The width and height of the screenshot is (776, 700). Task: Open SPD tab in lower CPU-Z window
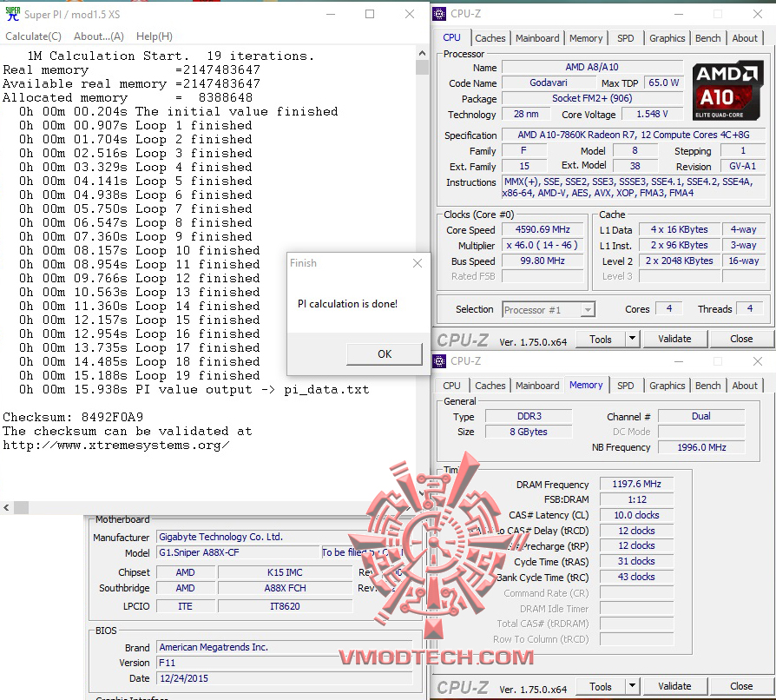pos(626,386)
